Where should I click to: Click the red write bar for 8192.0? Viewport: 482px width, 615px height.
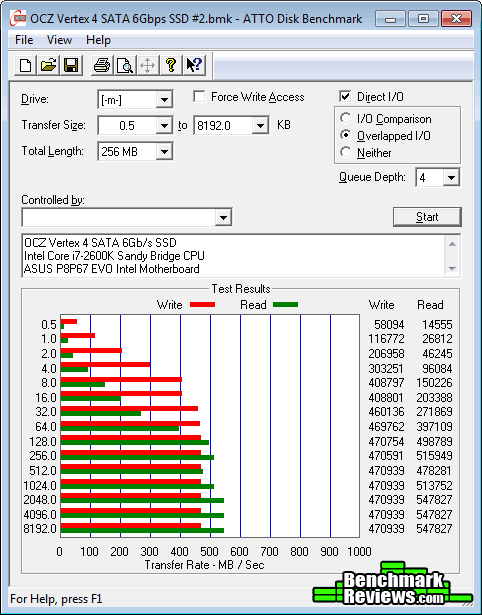[131, 526]
